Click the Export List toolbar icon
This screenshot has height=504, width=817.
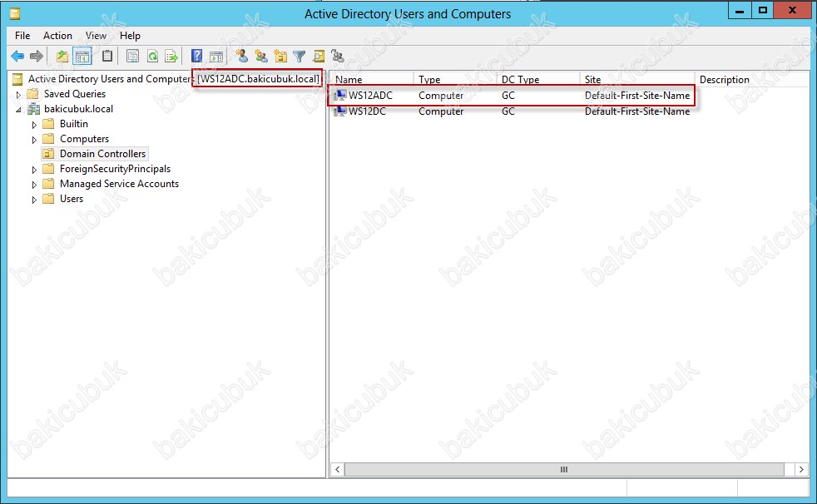click(x=171, y=57)
